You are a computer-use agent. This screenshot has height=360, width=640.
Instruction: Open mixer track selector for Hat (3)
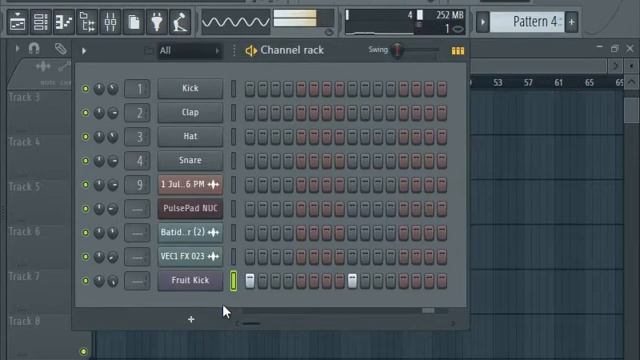(137, 137)
